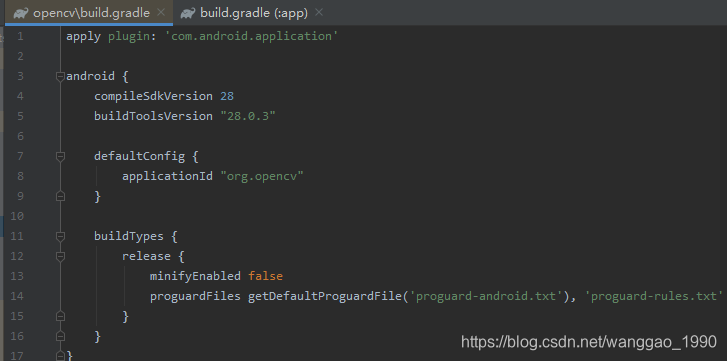Close the build.gradle (:app) tab

click(x=319, y=13)
